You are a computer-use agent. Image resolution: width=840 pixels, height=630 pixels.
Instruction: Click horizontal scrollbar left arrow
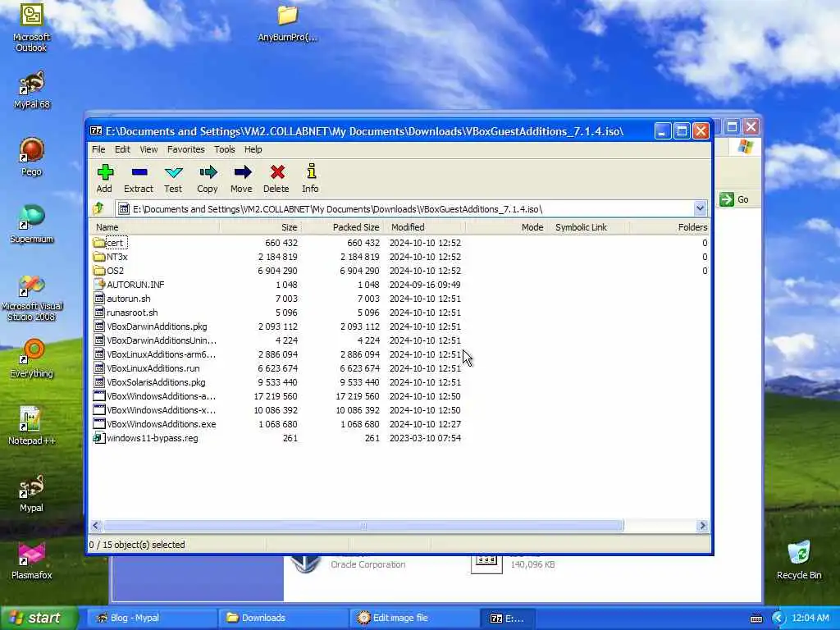96,526
